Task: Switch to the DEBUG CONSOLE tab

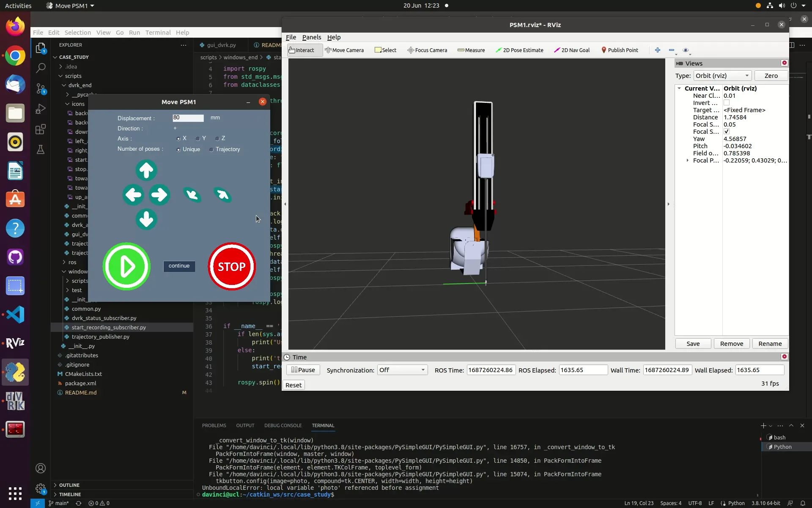Action: click(x=283, y=425)
